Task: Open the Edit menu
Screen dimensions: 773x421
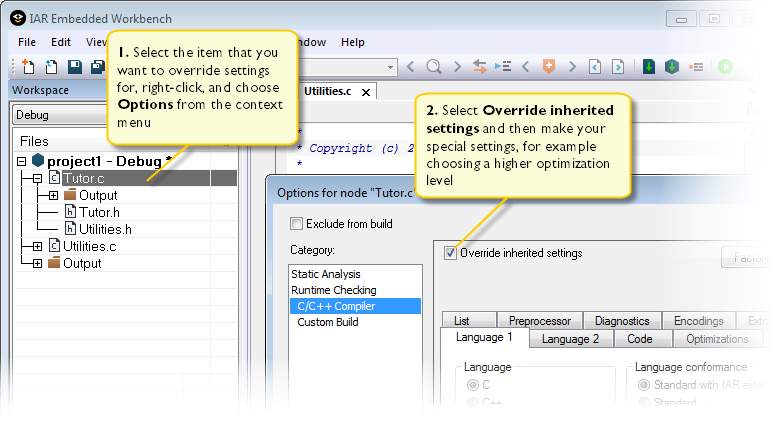Action: pos(61,42)
